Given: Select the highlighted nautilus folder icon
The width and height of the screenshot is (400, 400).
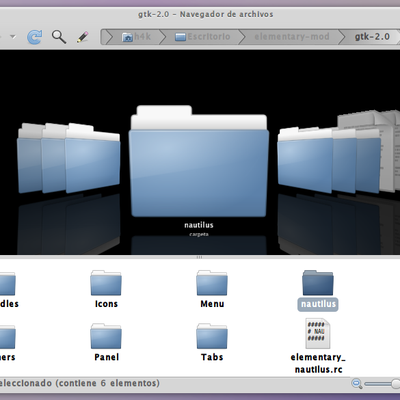Looking at the screenshot, I should pos(318,283).
